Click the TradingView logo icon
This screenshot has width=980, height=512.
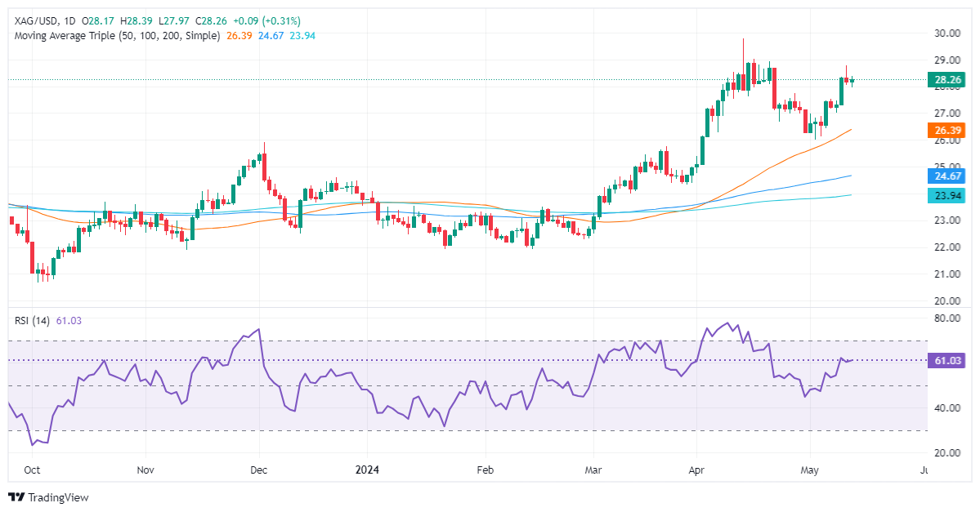coord(16,497)
